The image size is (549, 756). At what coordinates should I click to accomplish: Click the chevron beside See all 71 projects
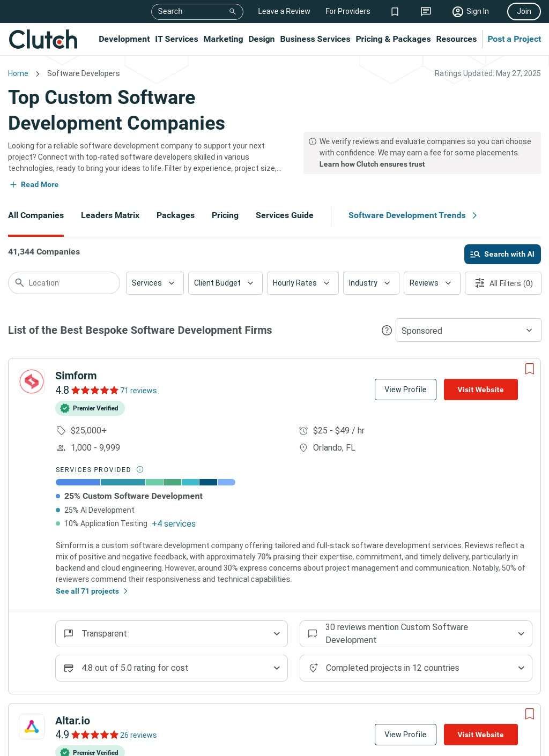pos(126,591)
